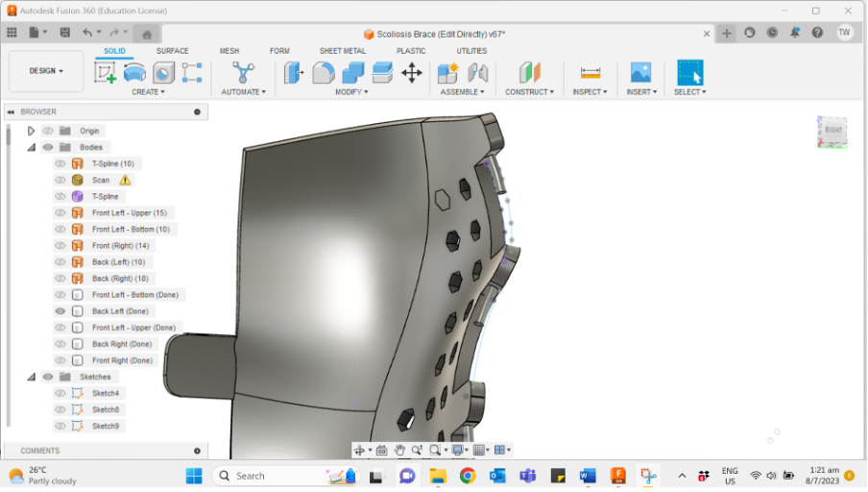This screenshot has width=868, height=492.
Task: Toggle visibility of Origin folder
Action: (48, 131)
